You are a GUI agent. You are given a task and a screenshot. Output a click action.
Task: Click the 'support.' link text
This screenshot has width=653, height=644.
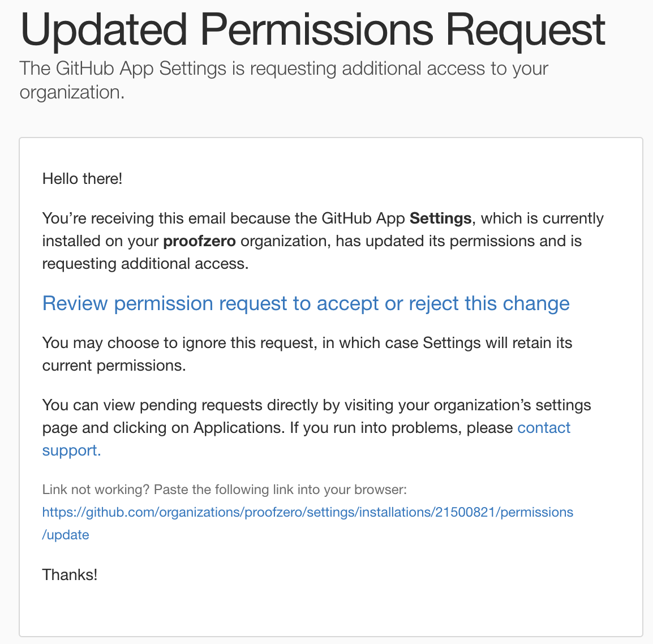click(72, 450)
